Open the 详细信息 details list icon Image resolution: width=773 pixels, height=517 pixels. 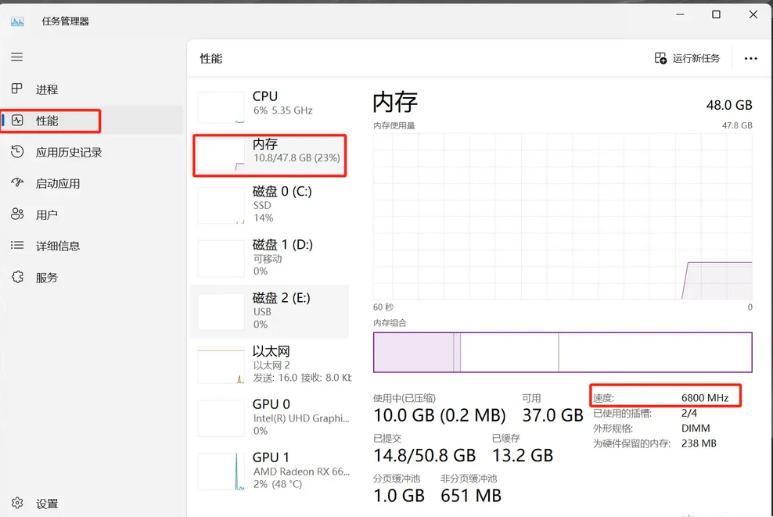pos(17,245)
